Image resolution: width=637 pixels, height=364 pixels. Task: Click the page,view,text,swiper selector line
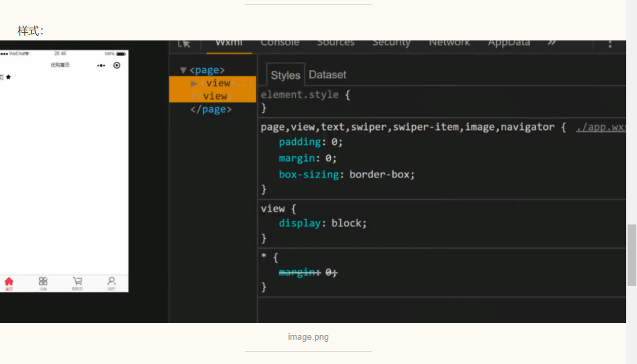tap(414, 127)
